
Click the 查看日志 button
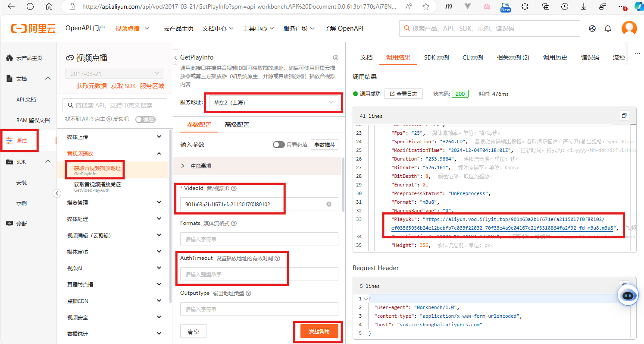403,94
